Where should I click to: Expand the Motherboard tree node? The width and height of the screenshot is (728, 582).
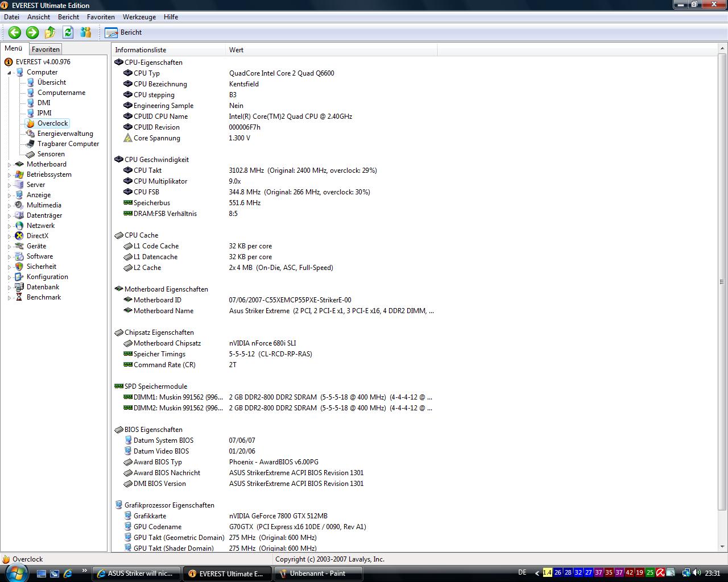click(9, 165)
